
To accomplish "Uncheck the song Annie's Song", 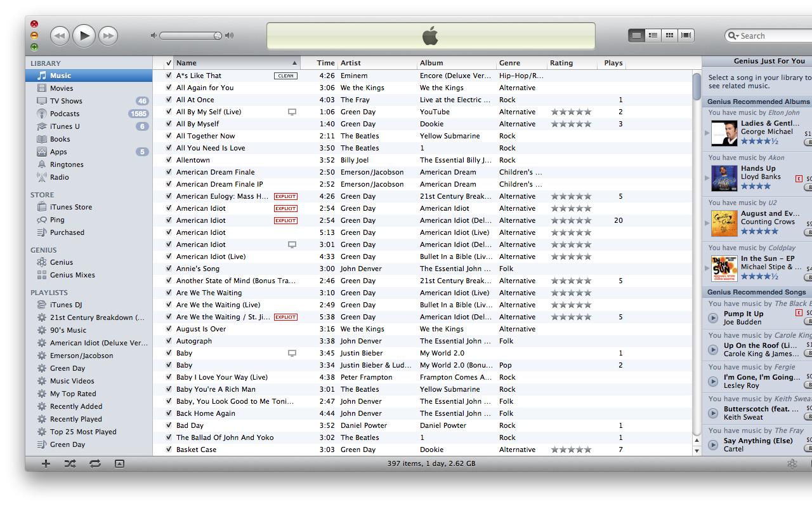I will pyautogui.click(x=169, y=269).
